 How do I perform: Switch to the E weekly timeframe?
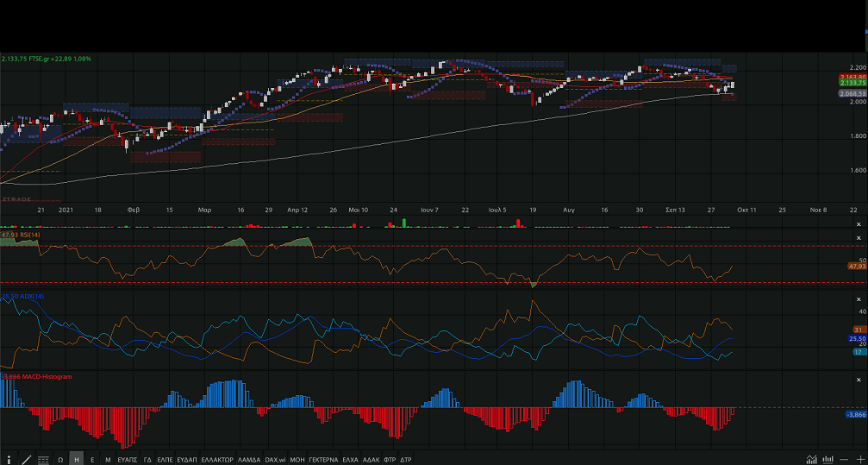point(92,459)
